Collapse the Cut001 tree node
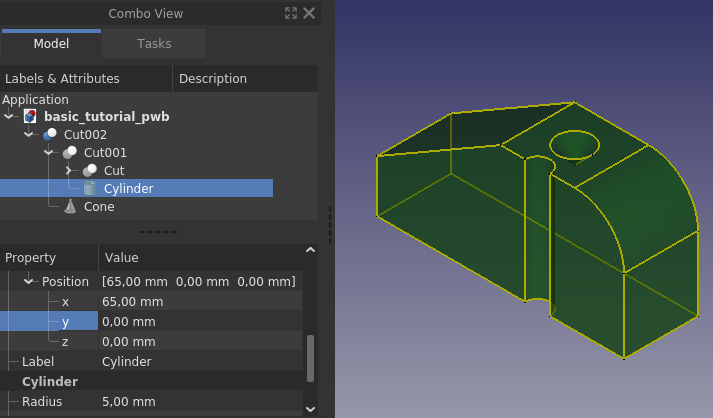Viewport: 713px width, 418px height. click(49, 152)
